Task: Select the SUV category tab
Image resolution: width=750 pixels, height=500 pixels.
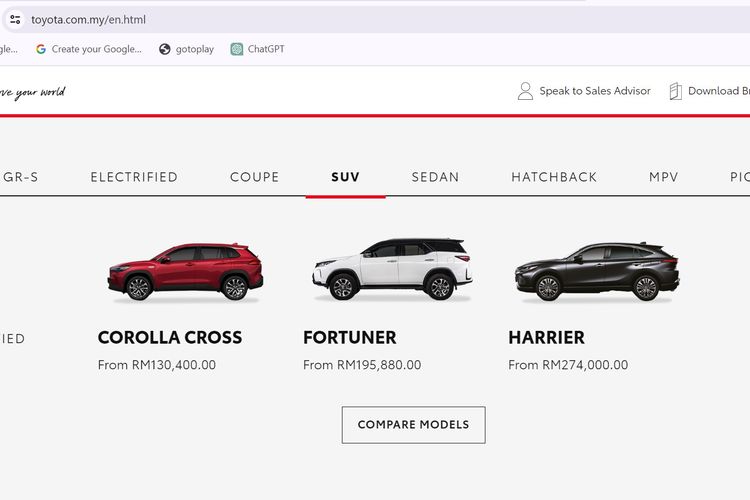Action: pyautogui.click(x=345, y=178)
